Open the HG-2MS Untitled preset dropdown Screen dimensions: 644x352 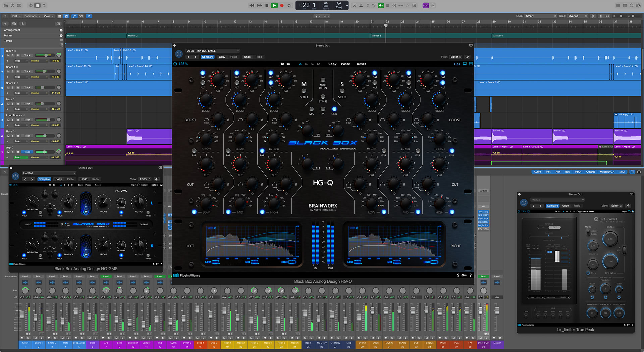tap(49, 173)
